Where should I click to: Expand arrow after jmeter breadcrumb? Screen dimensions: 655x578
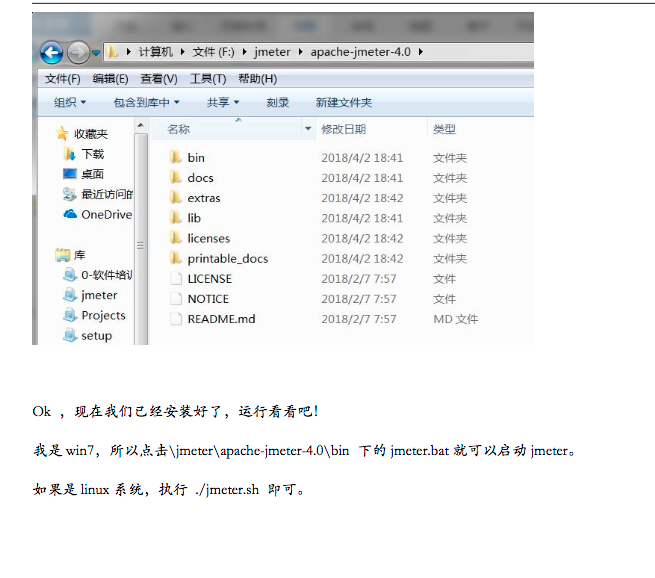click(300, 52)
